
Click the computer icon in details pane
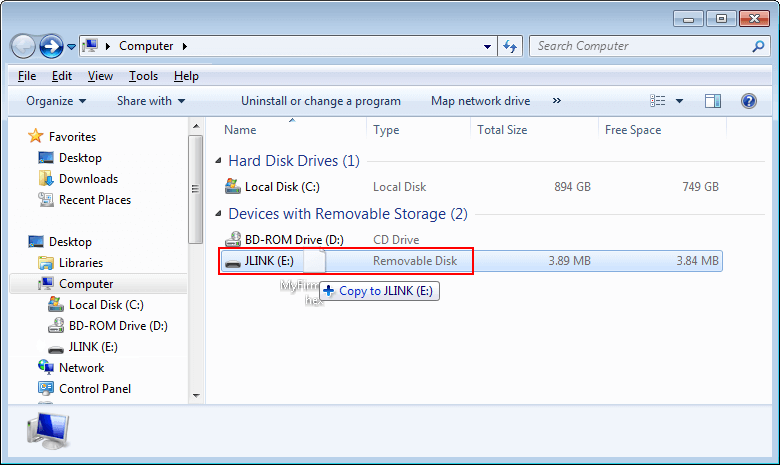pyautogui.click(x=48, y=431)
